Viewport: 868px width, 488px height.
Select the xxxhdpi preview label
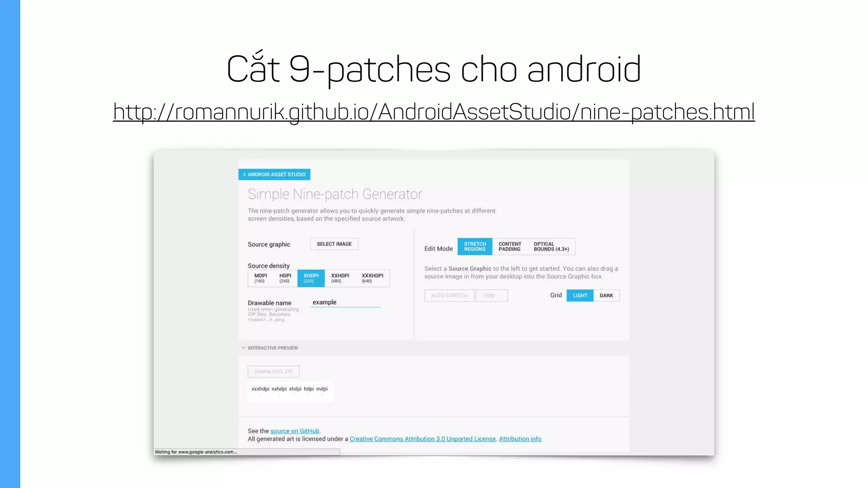tap(260, 389)
